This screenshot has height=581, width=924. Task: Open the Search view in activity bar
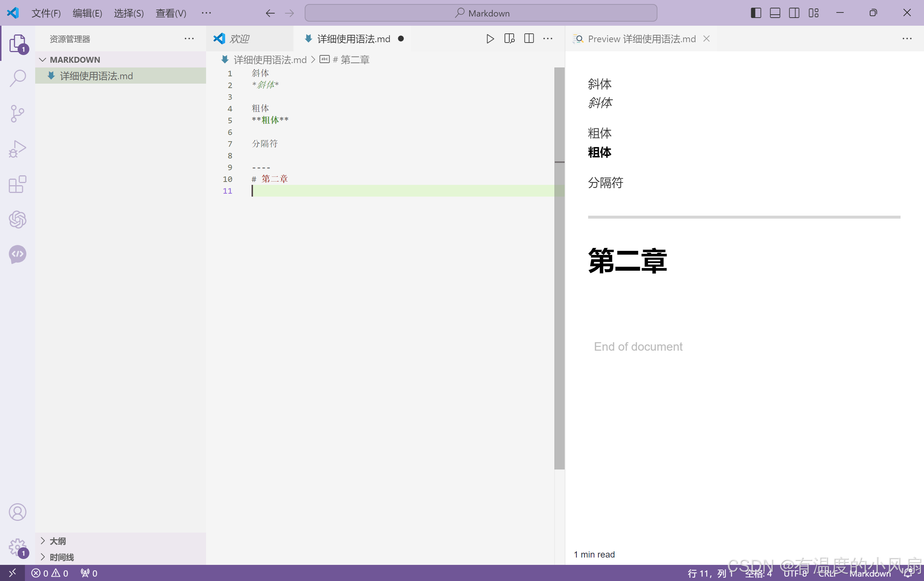coord(18,78)
